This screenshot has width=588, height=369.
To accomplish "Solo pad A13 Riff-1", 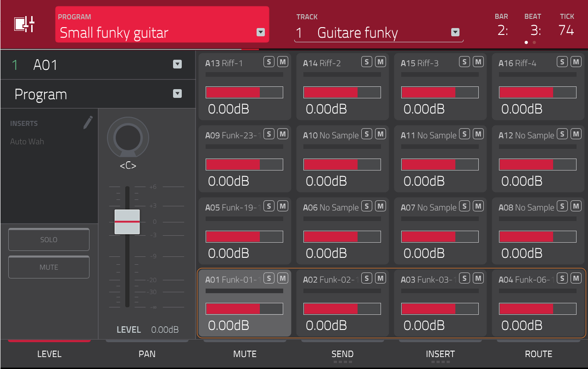I will 269,61.
